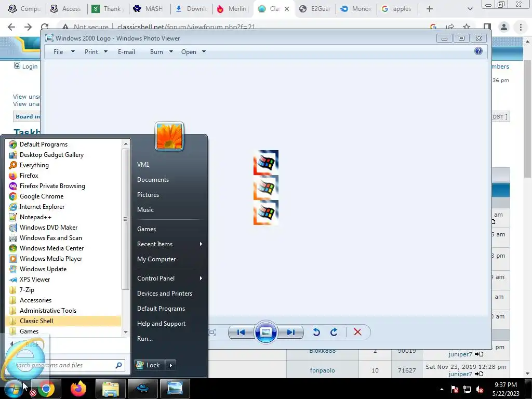Viewport: 532px width, 399px height.
Task: Start the slide show in Photo Viewer
Action: click(265, 332)
